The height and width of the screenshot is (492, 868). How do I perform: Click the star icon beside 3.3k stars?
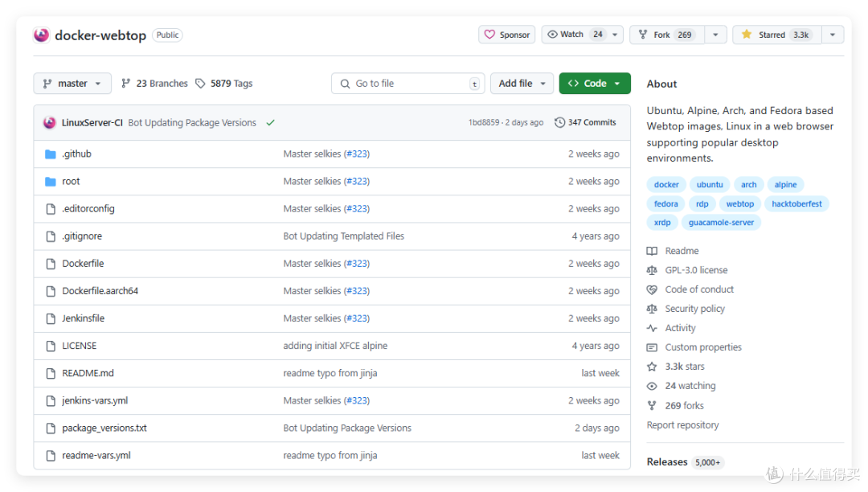652,367
